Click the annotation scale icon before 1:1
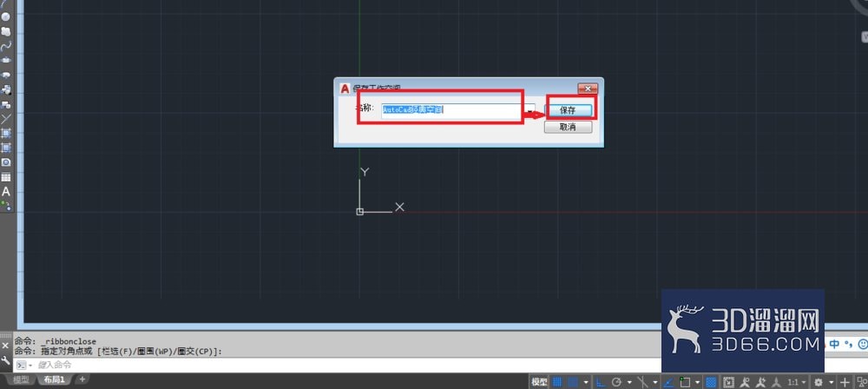868x389 pixels. 777,382
